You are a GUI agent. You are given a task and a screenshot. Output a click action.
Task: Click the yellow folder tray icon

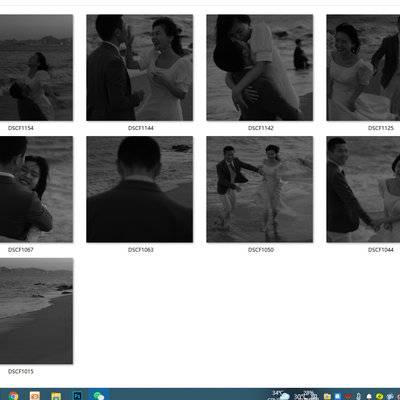coord(327,396)
